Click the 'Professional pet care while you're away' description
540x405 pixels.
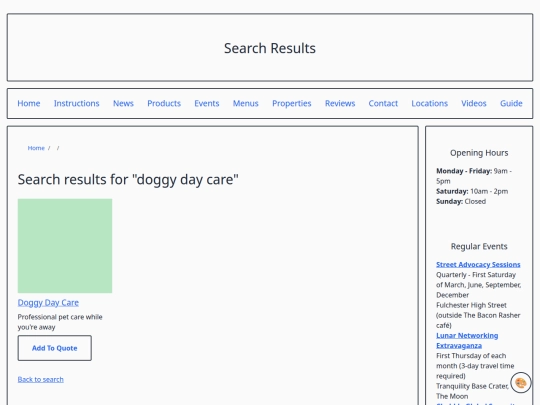point(60,322)
